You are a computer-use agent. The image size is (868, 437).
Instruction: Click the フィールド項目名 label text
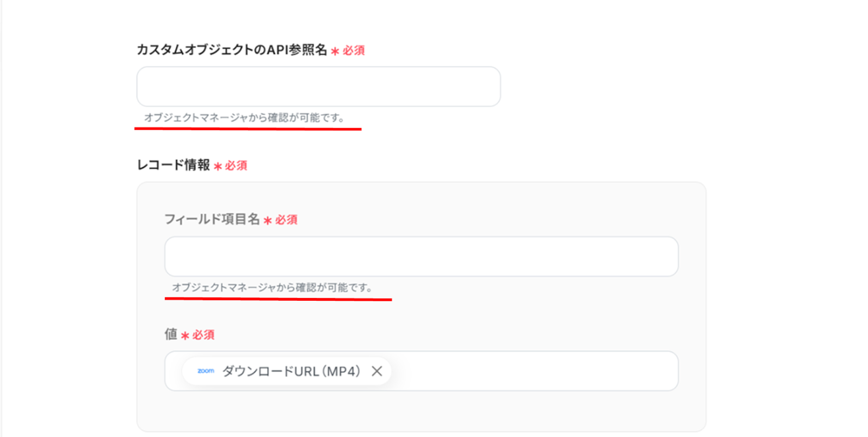coord(212,219)
